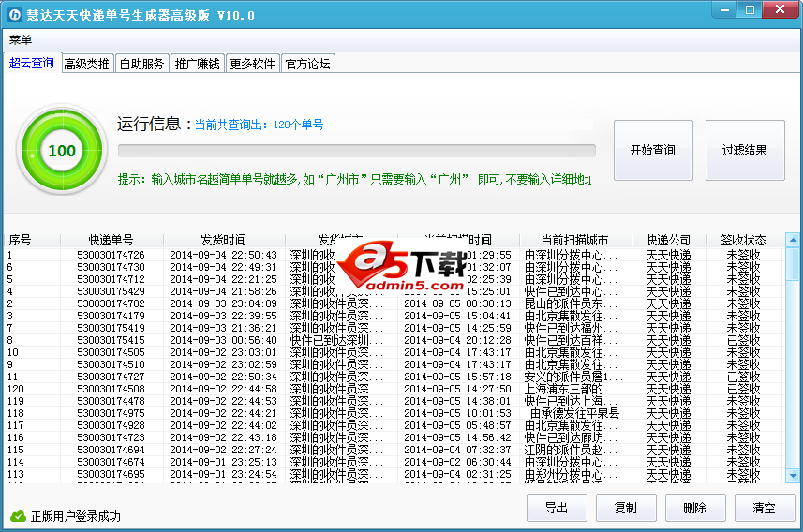Select tracking number 530030174674
Image resolution: width=803 pixels, height=532 pixels.
pyautogui.click(x=112, y=462)
